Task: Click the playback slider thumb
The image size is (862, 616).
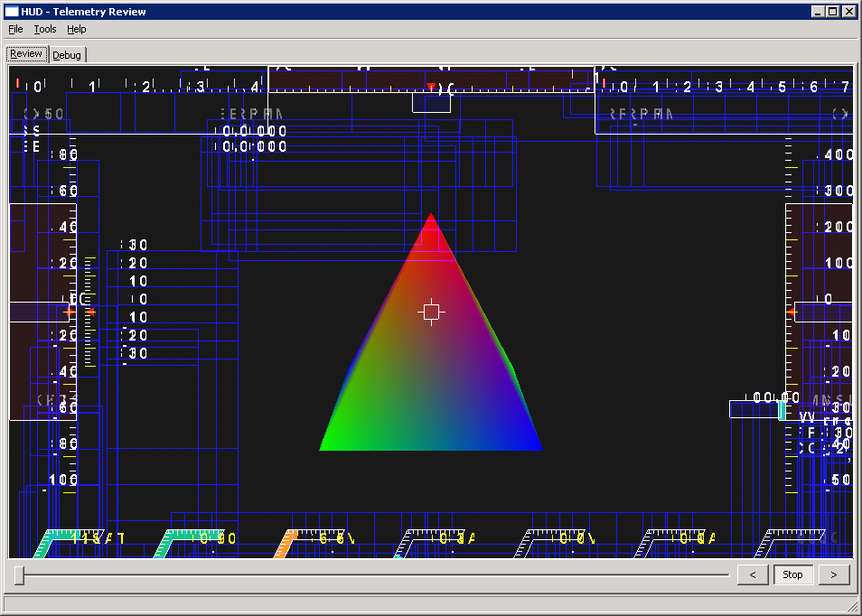Action: (20, 574)
